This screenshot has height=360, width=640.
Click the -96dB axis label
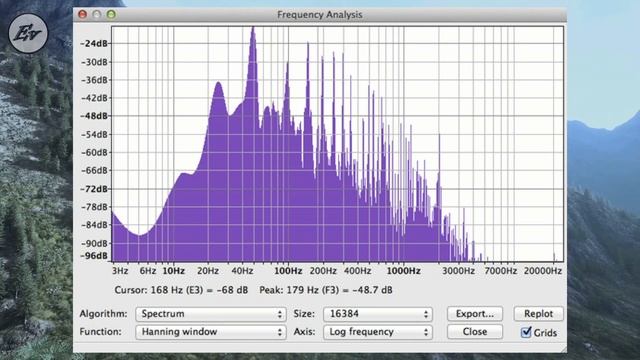click(94, 256)
